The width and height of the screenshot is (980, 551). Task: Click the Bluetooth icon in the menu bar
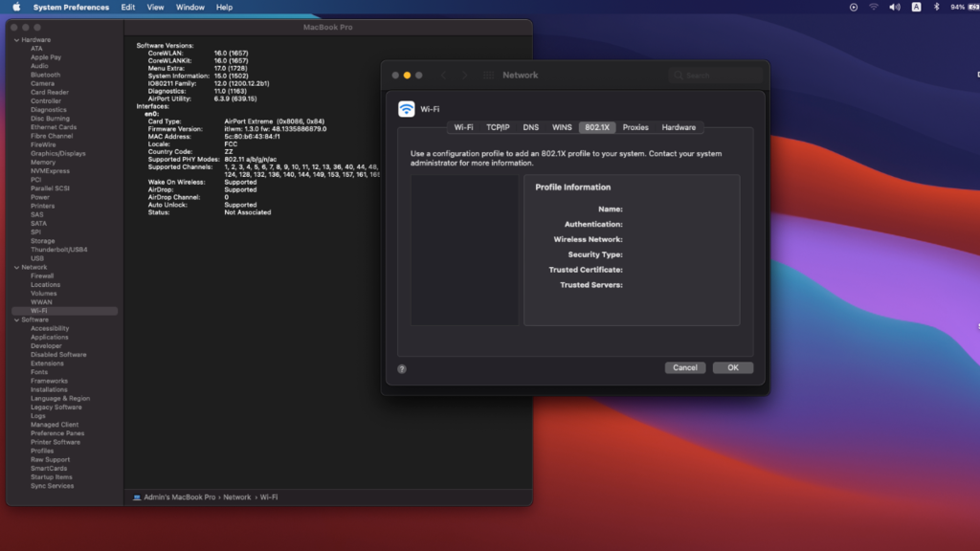click(x=936, y=7)
